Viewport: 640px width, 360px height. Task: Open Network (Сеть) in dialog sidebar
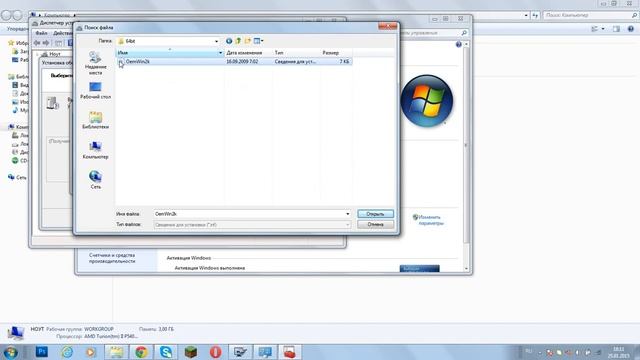[x=95, y=180]
